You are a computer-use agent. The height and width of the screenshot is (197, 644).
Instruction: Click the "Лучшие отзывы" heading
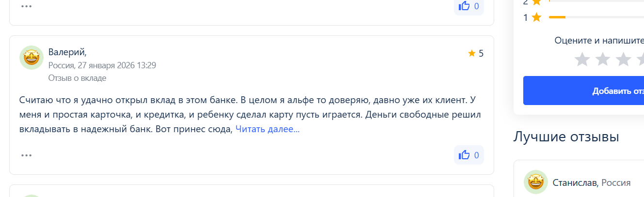coord(566,137)
